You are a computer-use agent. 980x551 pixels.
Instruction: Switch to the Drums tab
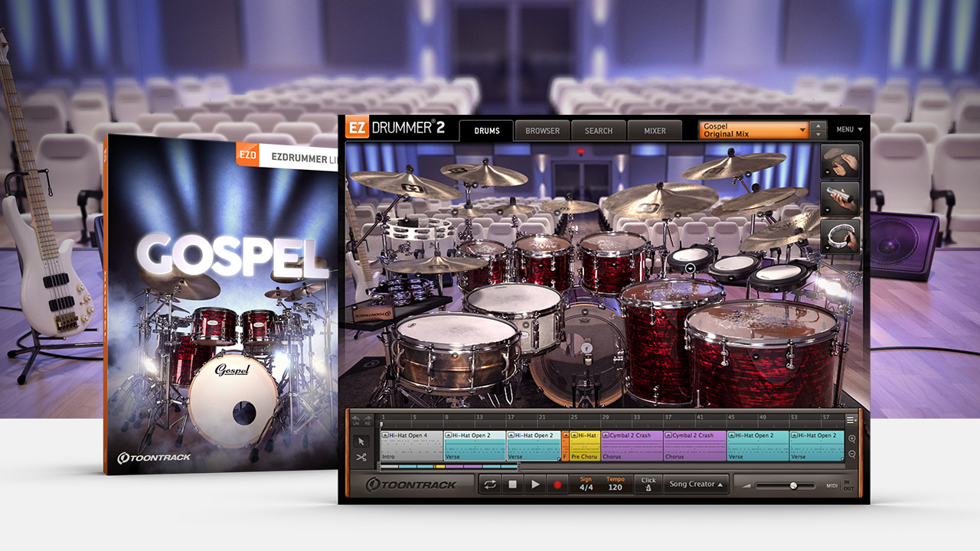click(487, 131)
